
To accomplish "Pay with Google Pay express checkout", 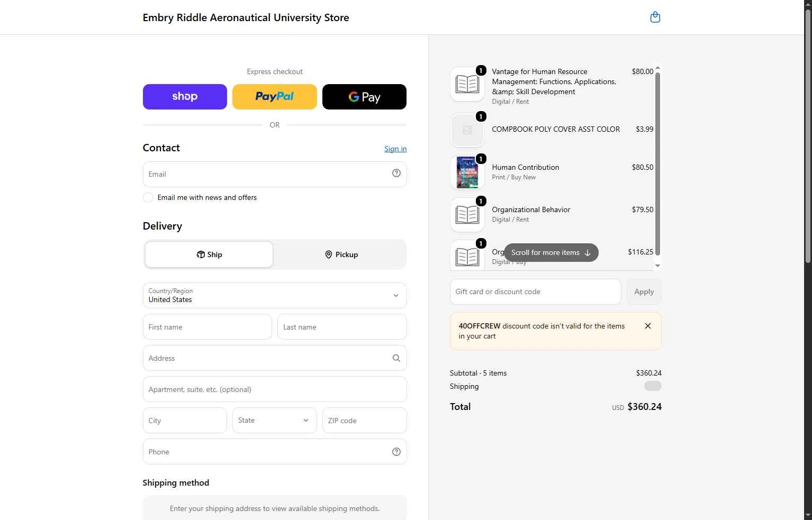I will (x=364, y=97).
